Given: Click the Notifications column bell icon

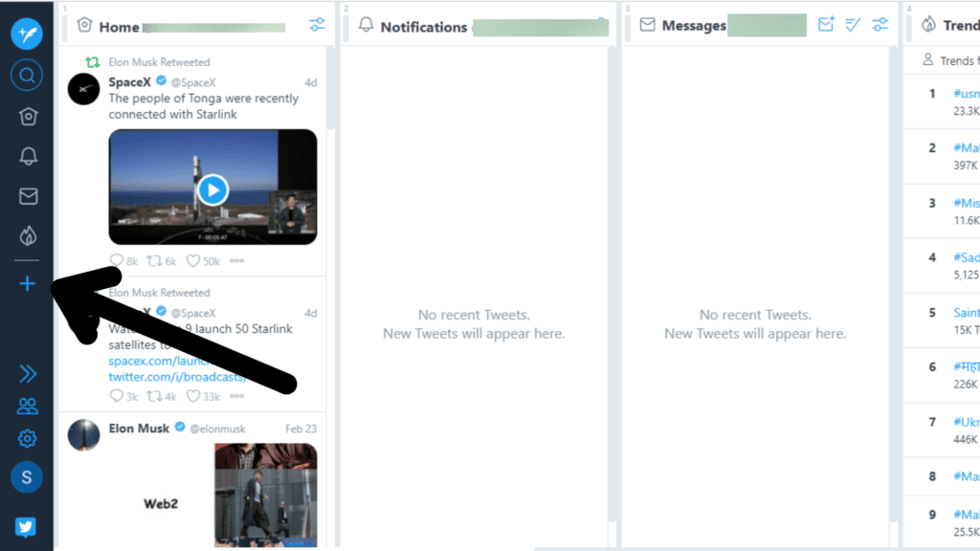Looking at the screenshot, I should point(367,25).
